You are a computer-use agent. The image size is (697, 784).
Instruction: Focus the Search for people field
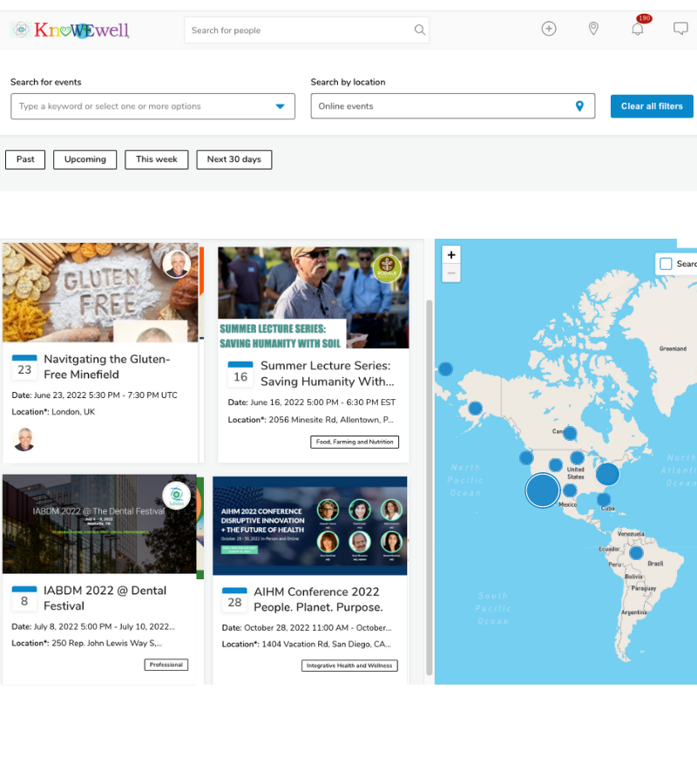coord(307,30)
